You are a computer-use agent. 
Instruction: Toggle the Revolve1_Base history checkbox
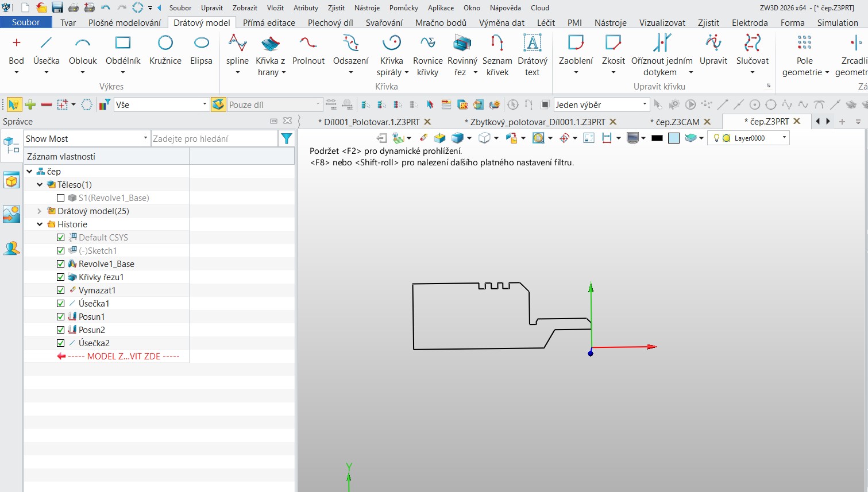[61, 264]
